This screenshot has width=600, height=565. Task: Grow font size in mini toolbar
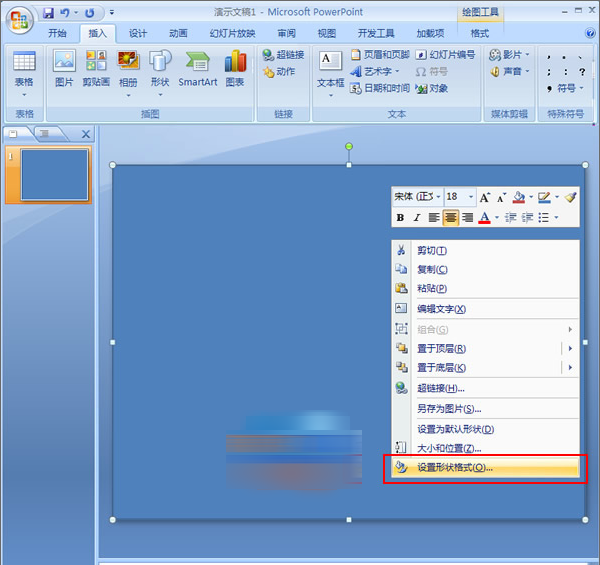tap(484, 197)
